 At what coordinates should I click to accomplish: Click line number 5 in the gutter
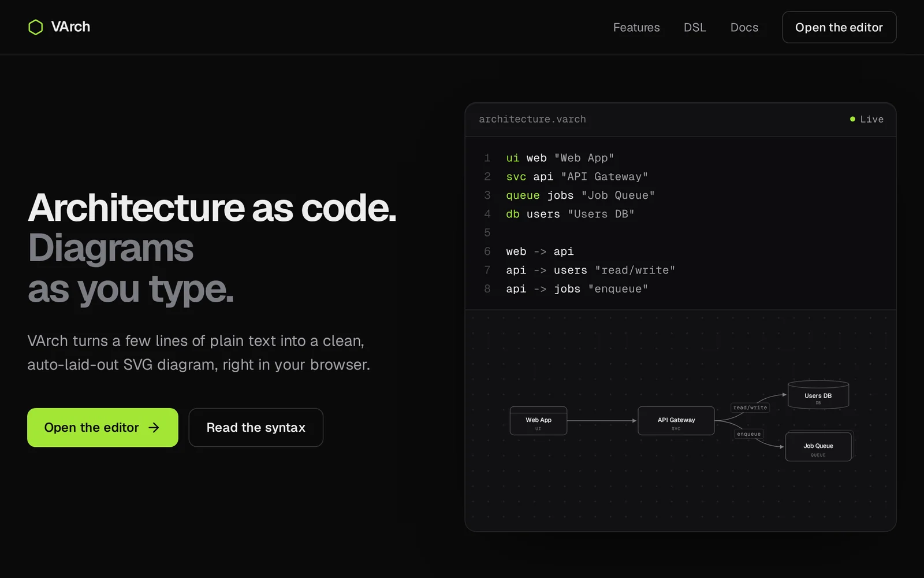[x=487, y=232]
